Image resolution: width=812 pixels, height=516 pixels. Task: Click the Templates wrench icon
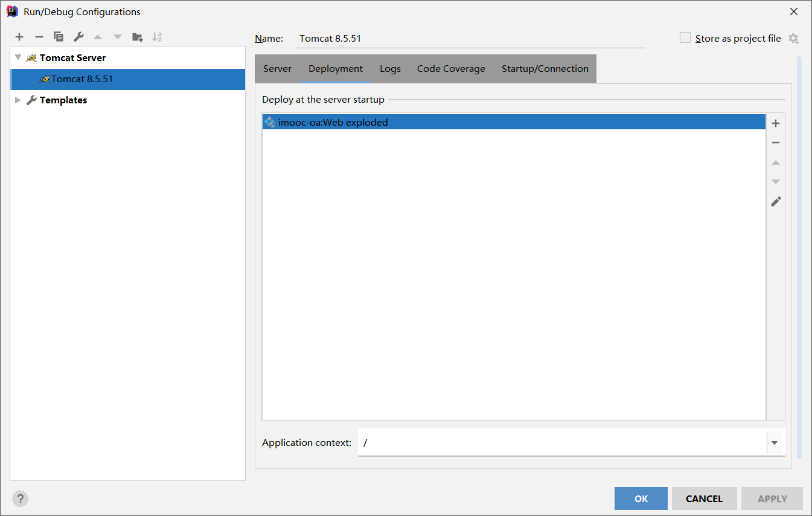tap(31, 100)
